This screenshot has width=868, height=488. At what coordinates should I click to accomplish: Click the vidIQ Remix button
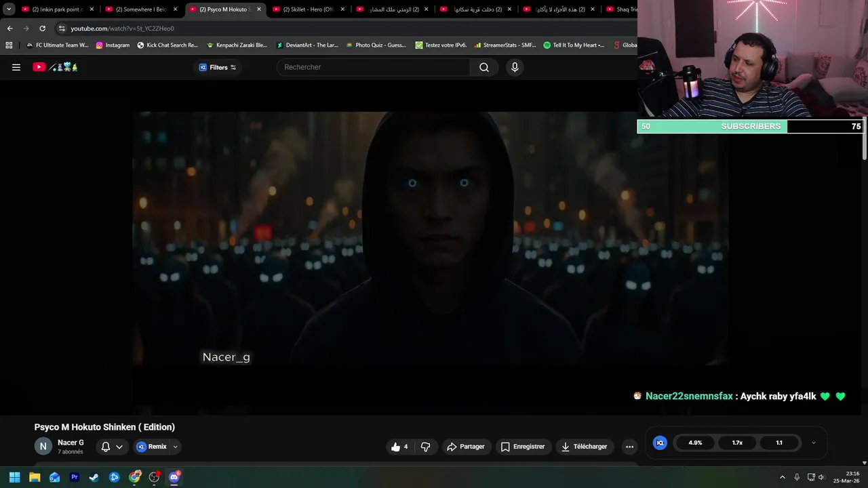[152, 447]
